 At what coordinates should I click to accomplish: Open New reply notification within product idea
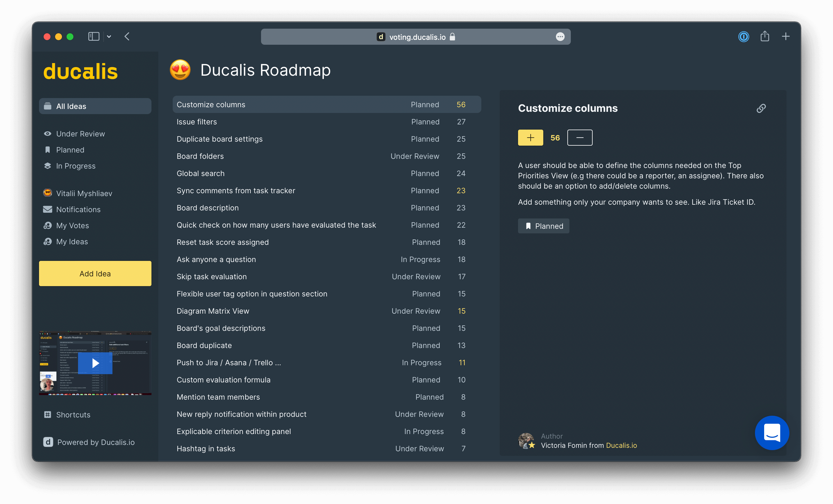[326, 415]
